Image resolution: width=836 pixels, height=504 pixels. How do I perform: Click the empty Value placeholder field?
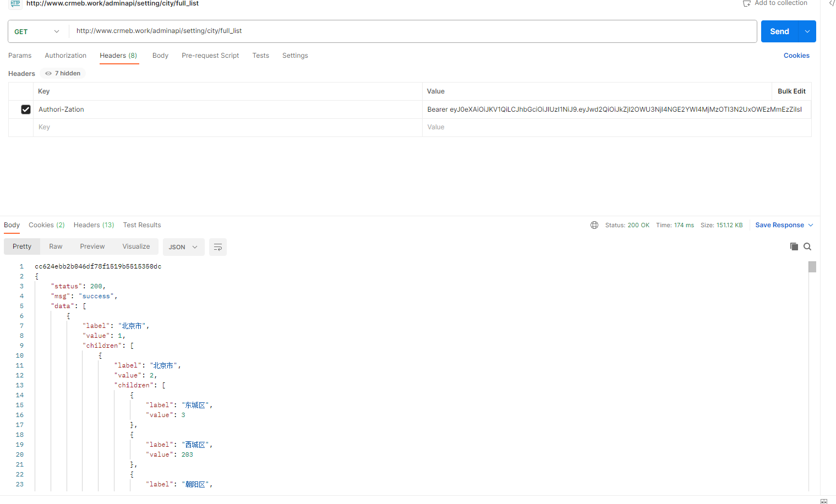coord(616,127)
